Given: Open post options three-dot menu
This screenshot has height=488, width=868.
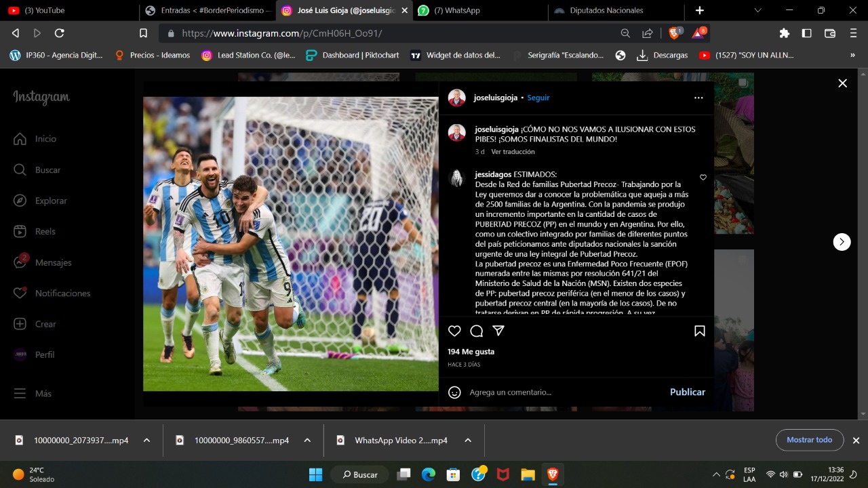Looking at the screenshot, I should coord(698,98).
